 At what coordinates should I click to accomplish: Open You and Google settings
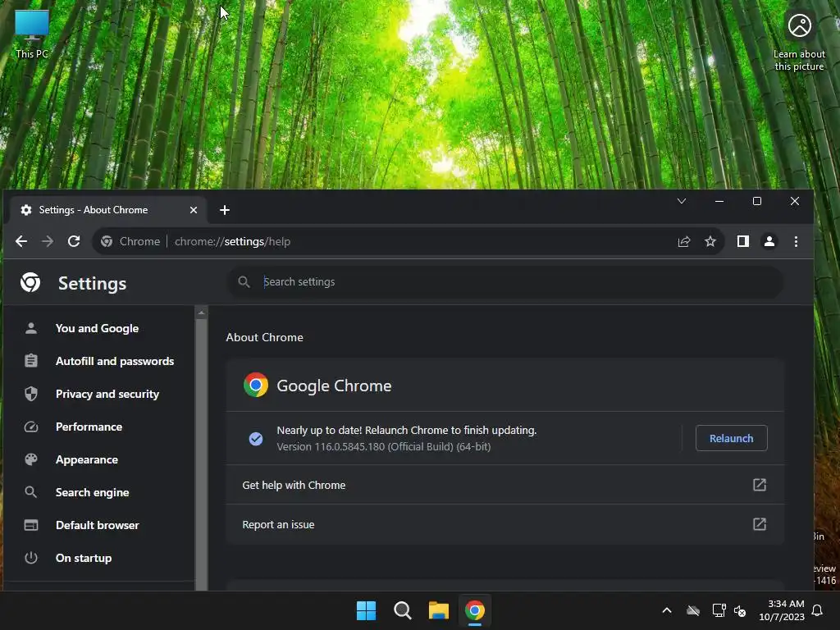[x=98, y=328]
